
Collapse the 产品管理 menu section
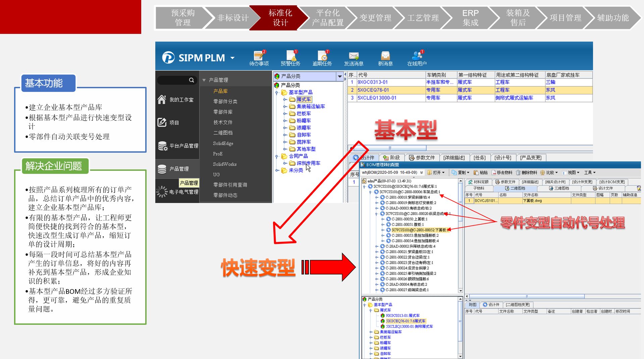(x=204, y=80)
